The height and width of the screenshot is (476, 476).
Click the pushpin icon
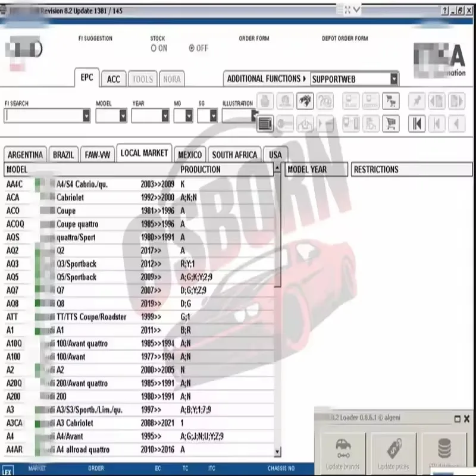416,101
